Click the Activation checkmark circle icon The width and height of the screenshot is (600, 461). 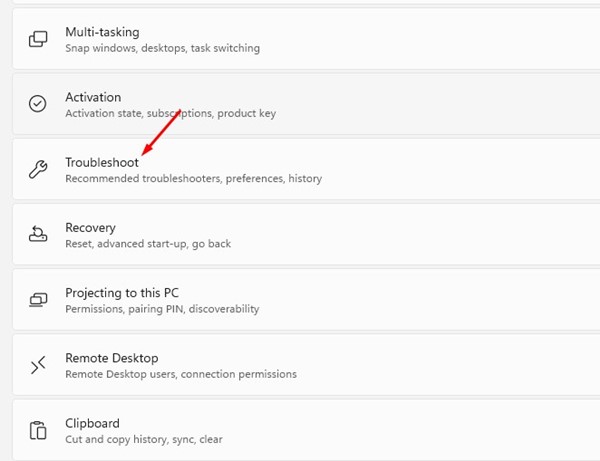38,104
